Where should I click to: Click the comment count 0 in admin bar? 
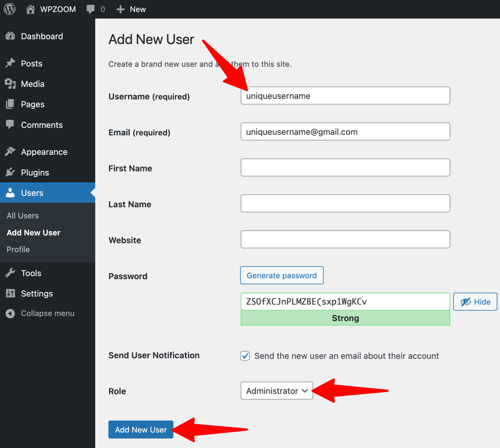[103, 9]
